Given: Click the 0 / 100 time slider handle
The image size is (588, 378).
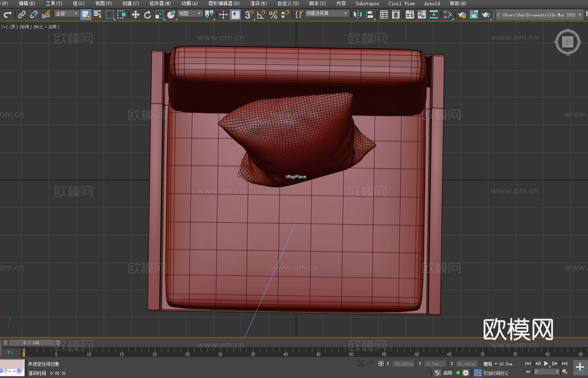Looking at the screenshot, I should coord(32,343).
